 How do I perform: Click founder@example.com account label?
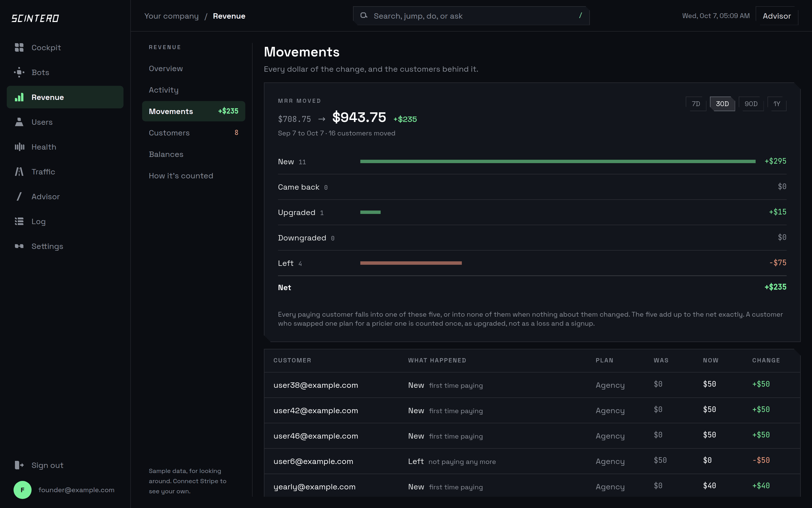click(x=76, y=490)
